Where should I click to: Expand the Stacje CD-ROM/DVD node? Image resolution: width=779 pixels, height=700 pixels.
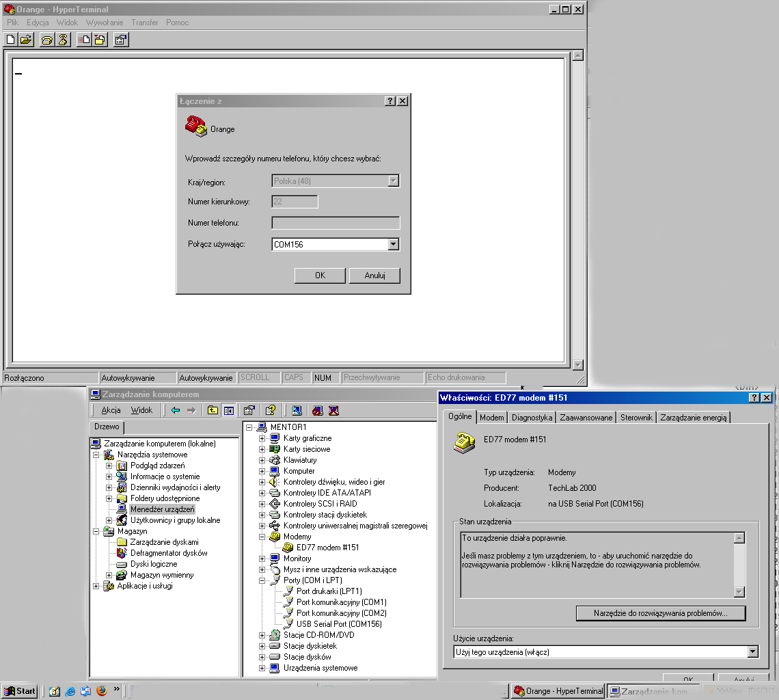click(262, 635)
